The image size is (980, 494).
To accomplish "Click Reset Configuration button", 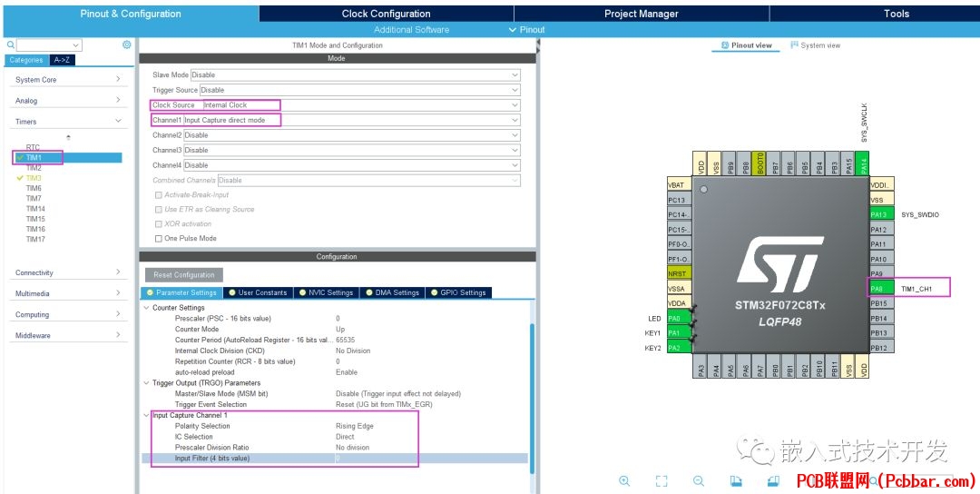I will tap(183, 275).
